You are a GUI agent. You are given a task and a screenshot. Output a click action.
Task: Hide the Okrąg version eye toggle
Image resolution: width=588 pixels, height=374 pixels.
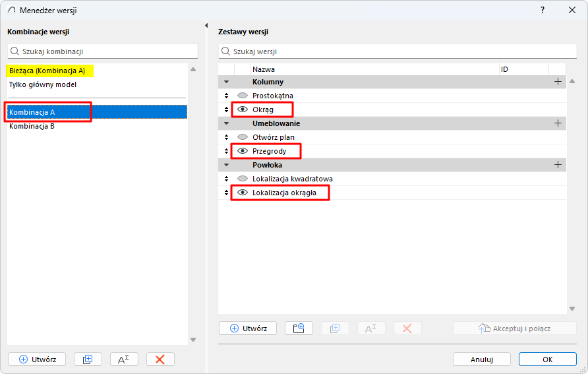pos(243,109)
